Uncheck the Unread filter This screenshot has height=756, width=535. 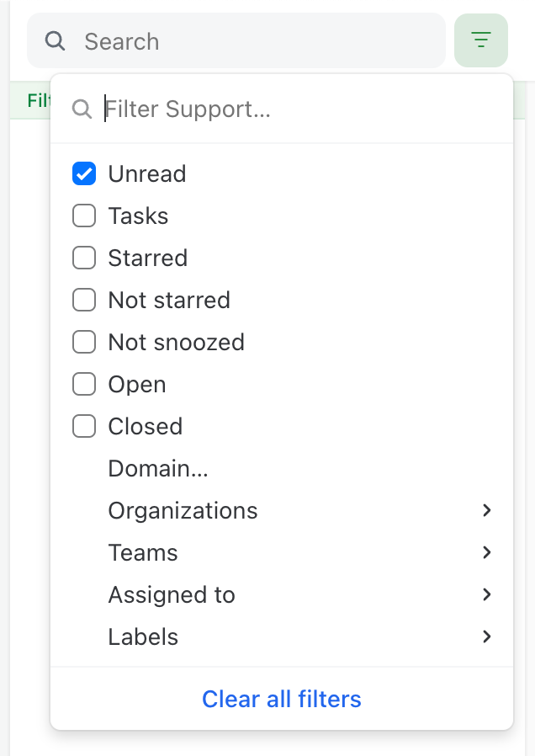point(83,173)
